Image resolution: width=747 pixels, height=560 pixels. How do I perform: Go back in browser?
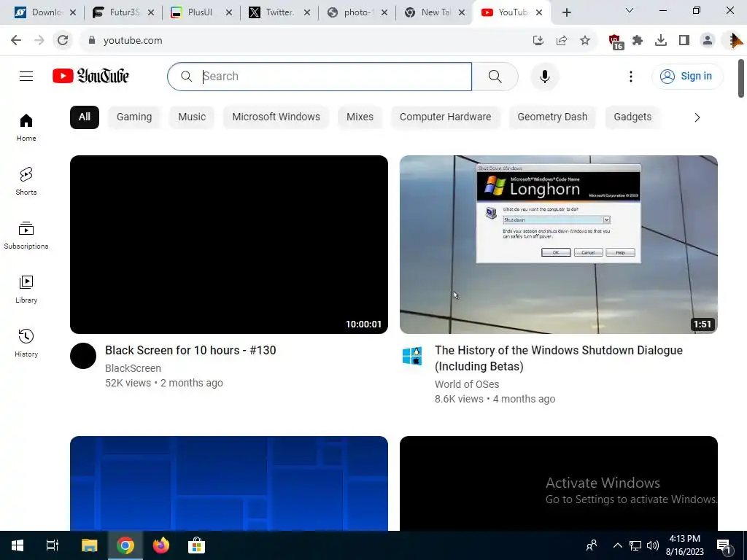point(16,41)
